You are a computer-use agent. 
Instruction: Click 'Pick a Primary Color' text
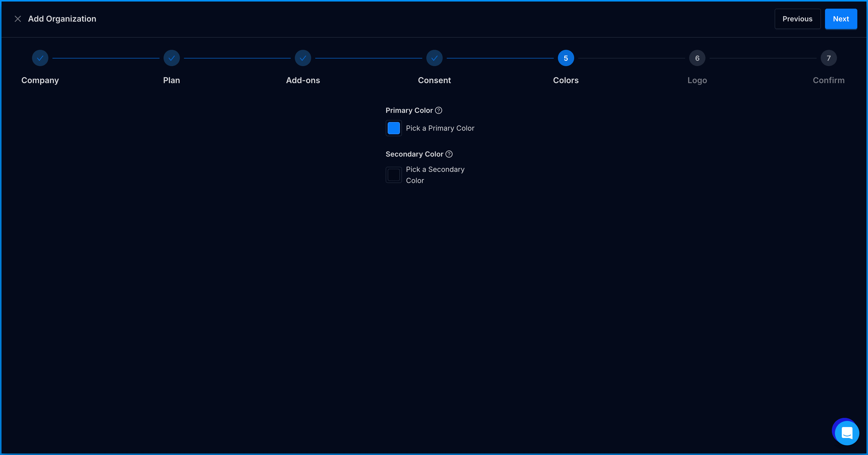(x=440, y=128)
